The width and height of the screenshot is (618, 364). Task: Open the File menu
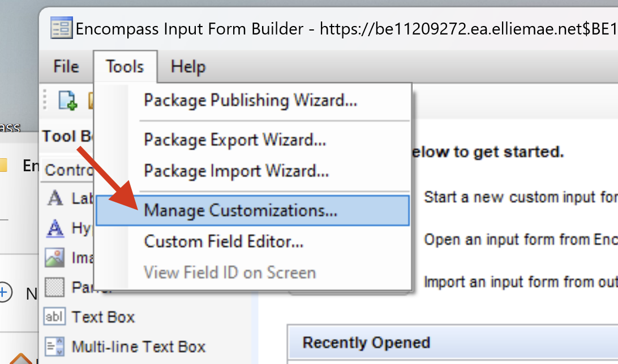coord(66,67)
